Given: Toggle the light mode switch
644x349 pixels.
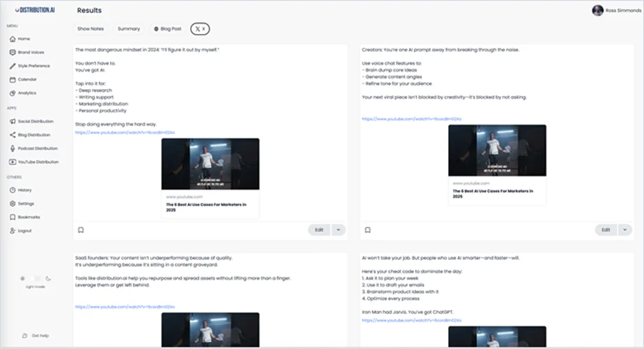Looking at the screenshot, I should coord(36,279).
